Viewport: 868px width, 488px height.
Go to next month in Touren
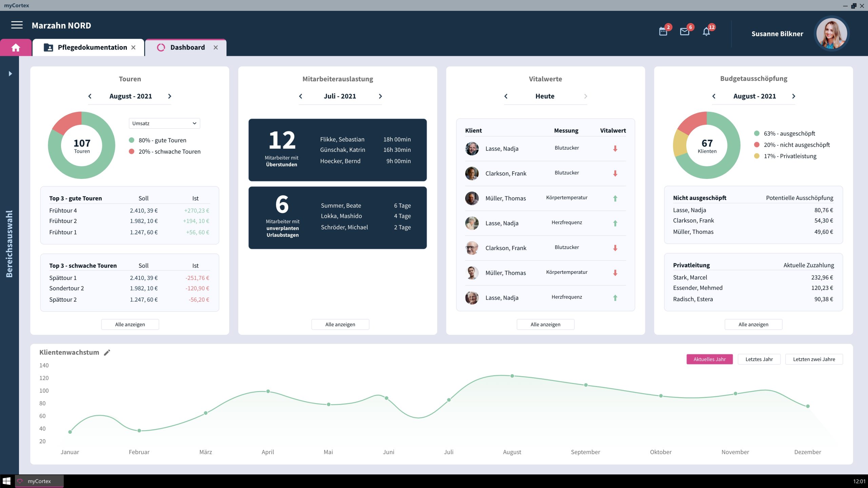[x=170, y=96]
